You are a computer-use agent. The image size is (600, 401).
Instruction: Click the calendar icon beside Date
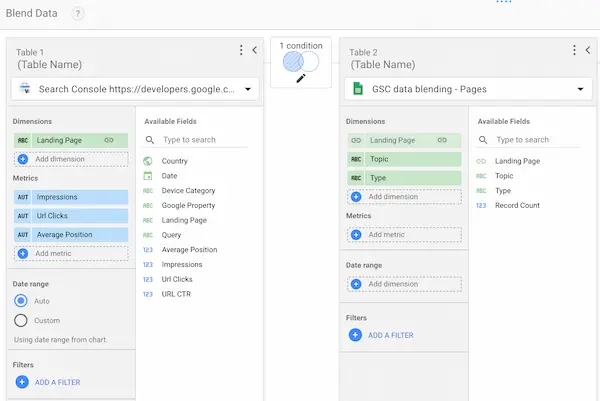[148, 176]
